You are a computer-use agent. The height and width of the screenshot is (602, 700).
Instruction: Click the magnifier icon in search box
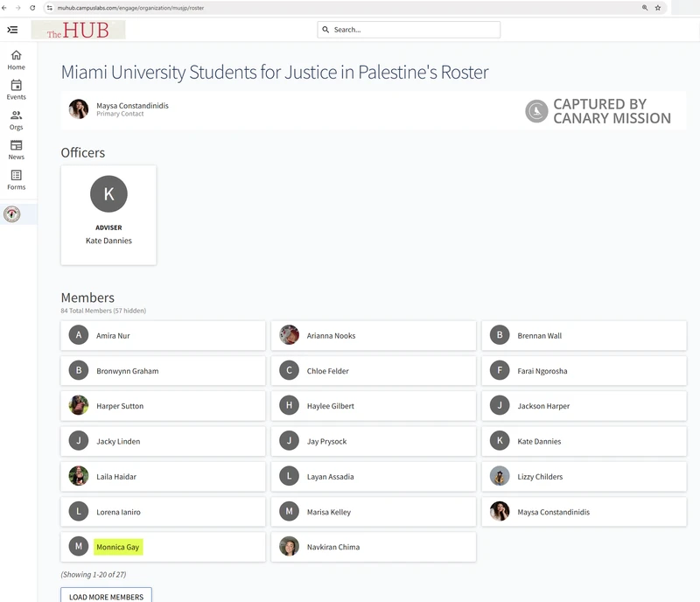(x=325, y=30)
